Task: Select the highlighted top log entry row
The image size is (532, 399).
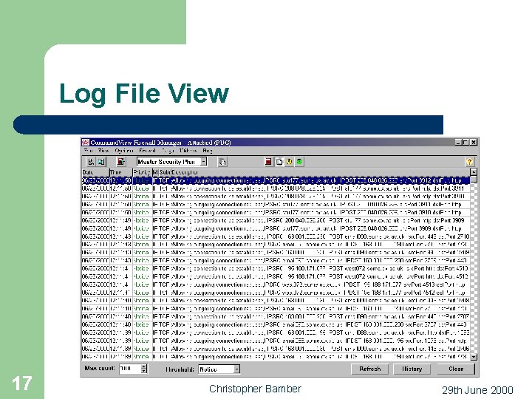Action: pyautogui.click(x=276, y=180)
